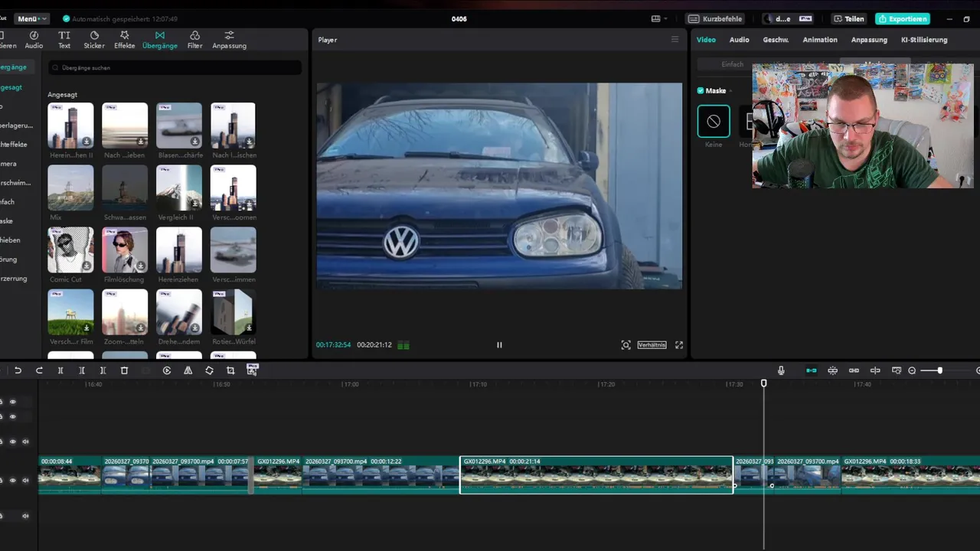
Task: Select the GX012296.MP4 clip lasting 00:00:18:33
Action: [x=910, y=475]
